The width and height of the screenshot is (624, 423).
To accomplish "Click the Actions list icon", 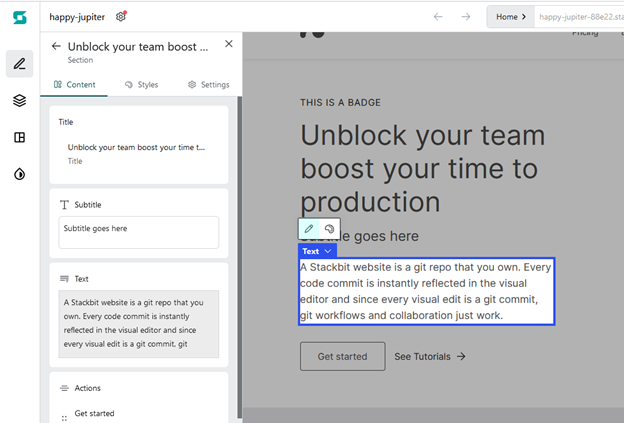I will click(64, 388).
